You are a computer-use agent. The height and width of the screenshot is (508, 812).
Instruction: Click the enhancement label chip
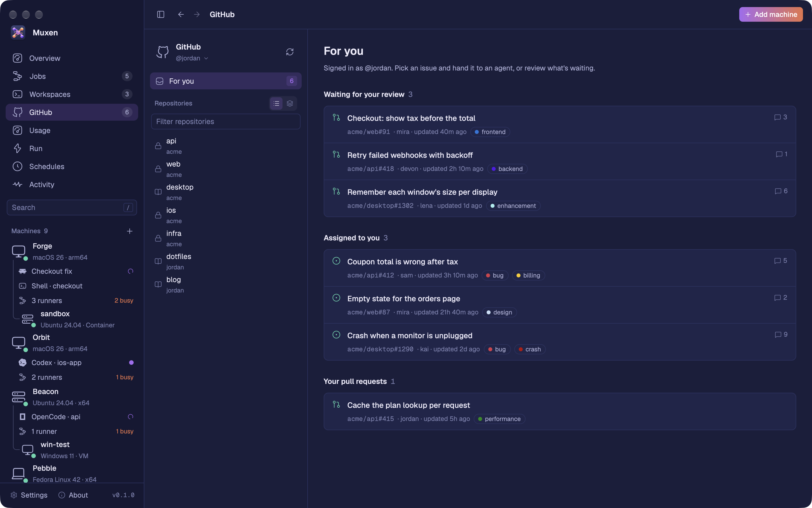[x=513, y=206]
